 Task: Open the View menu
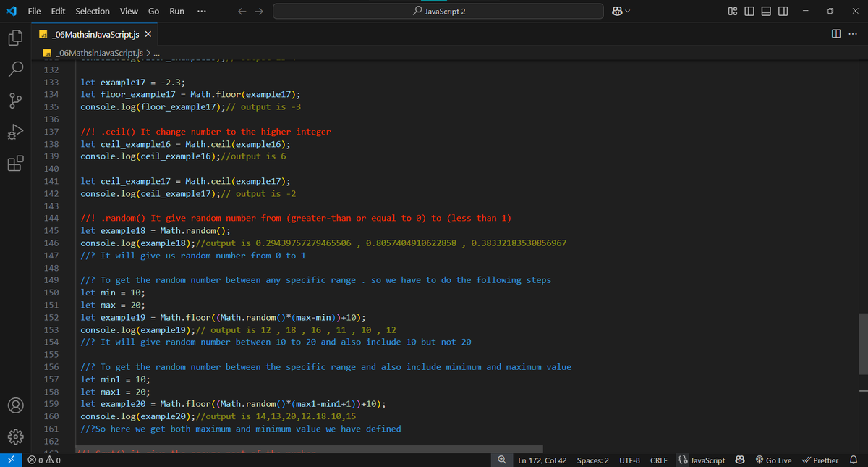click(129, 11)
